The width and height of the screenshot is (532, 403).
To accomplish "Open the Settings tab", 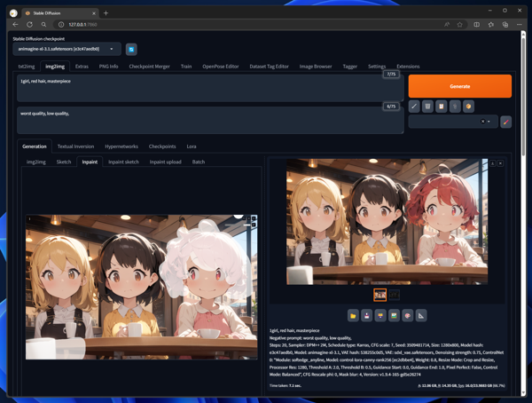I will click(x=377, y=67).
